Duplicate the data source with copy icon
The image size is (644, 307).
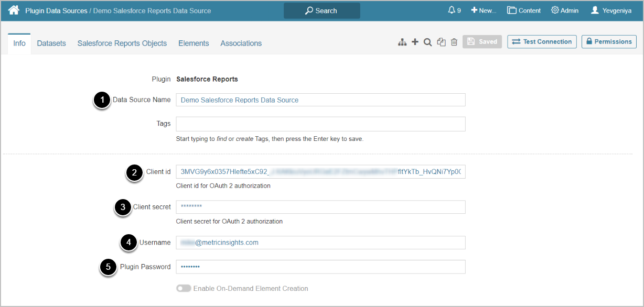(x=441, y=42)
